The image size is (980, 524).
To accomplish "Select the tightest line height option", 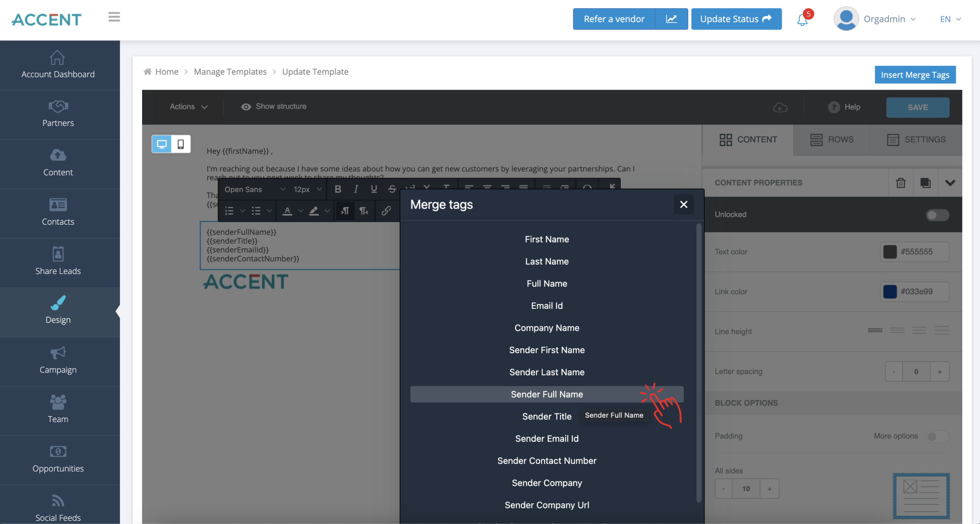I will tap(875, 330).
